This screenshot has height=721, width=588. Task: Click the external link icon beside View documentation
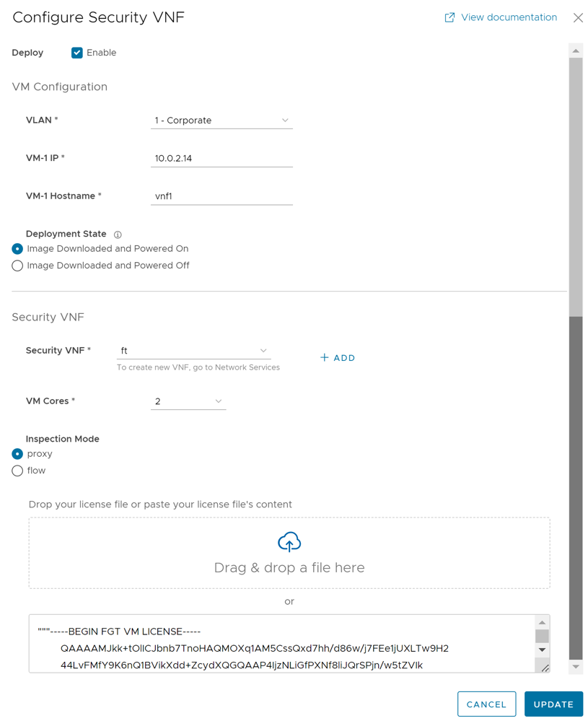(x=449, y=17)
